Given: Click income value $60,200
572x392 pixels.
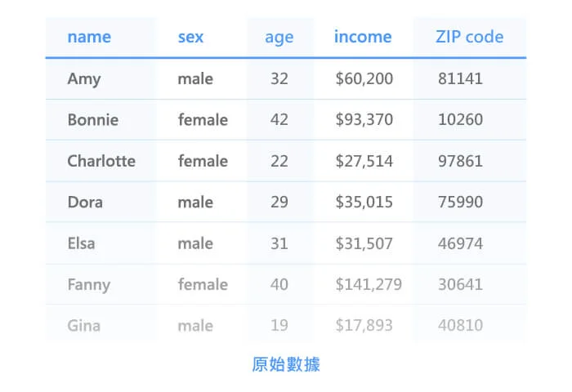Looking at the screenshot, I should coord(364,78).
